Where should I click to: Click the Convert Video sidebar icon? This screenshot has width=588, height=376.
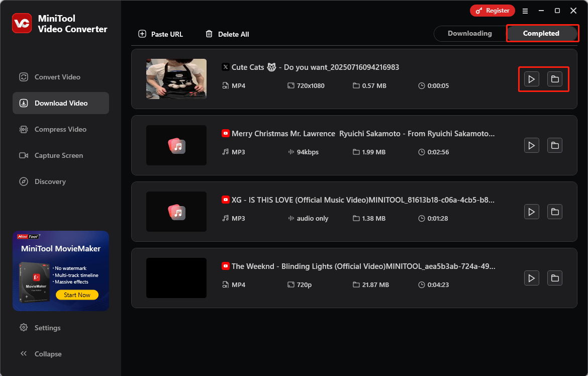24,77
